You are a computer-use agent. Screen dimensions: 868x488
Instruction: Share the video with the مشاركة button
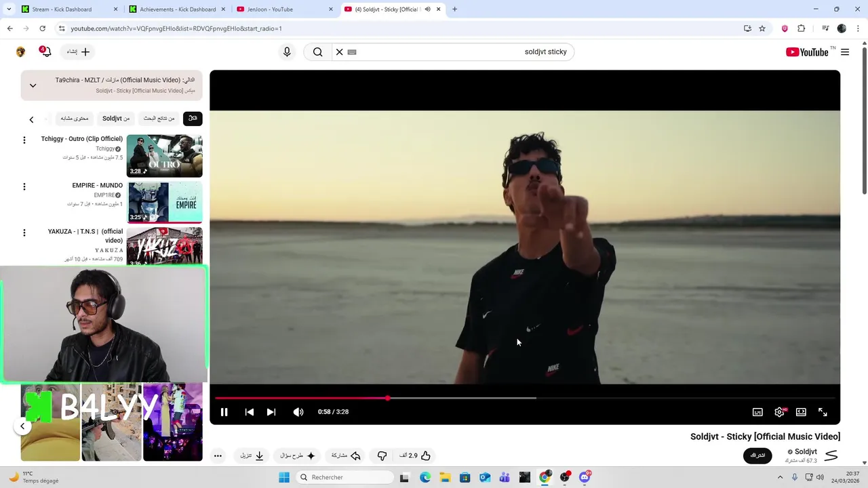346,455
